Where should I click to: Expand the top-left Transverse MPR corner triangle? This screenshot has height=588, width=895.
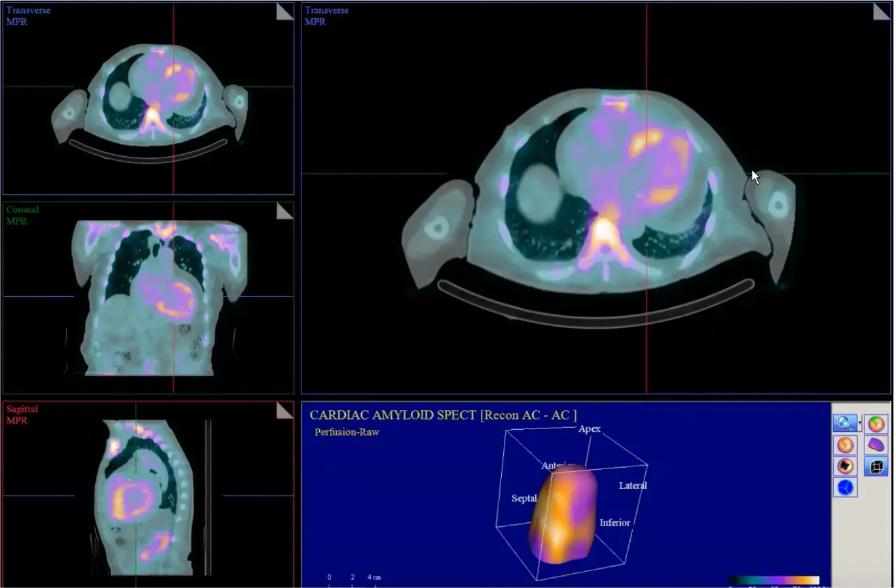coord(285,12)
